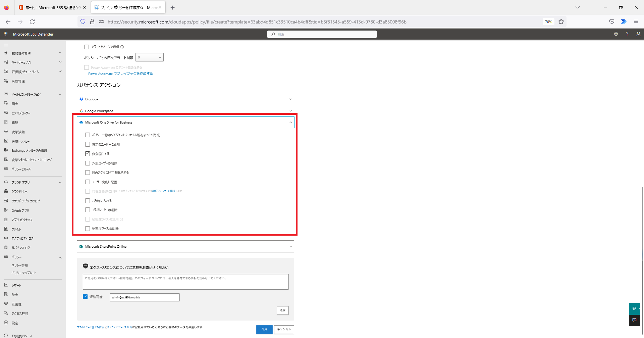
Task: Click the Pocket save icon in toolbar
Action: click(612, 22)
